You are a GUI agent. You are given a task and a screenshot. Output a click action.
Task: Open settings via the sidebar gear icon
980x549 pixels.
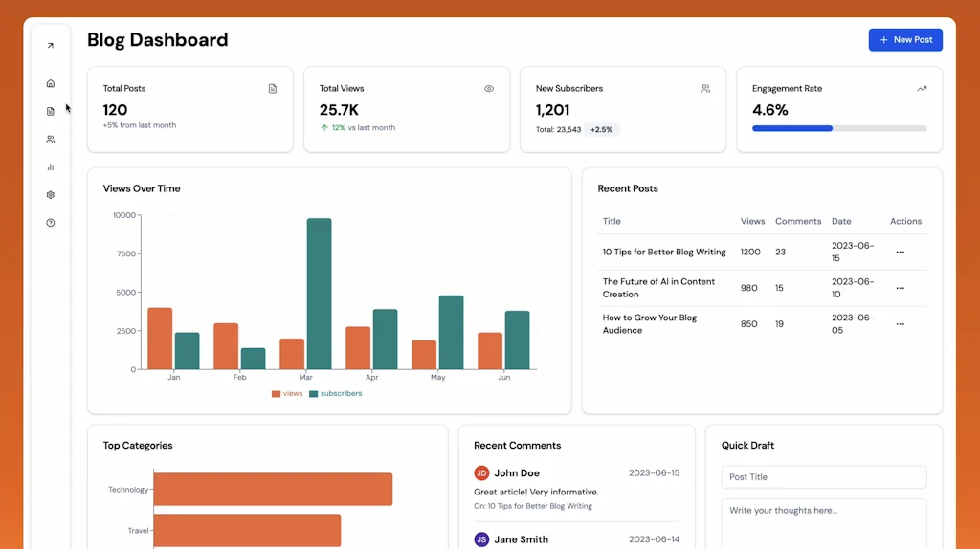(51, 194)
